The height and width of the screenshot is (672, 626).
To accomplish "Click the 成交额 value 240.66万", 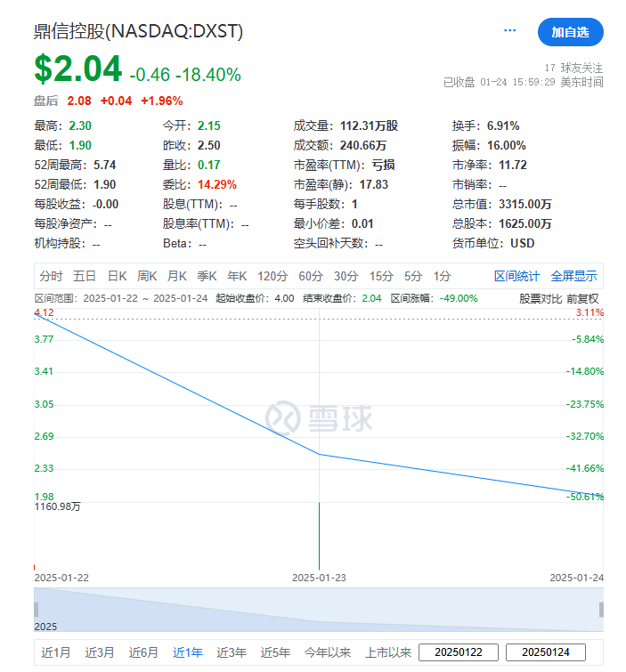I will tap(363, 145).
